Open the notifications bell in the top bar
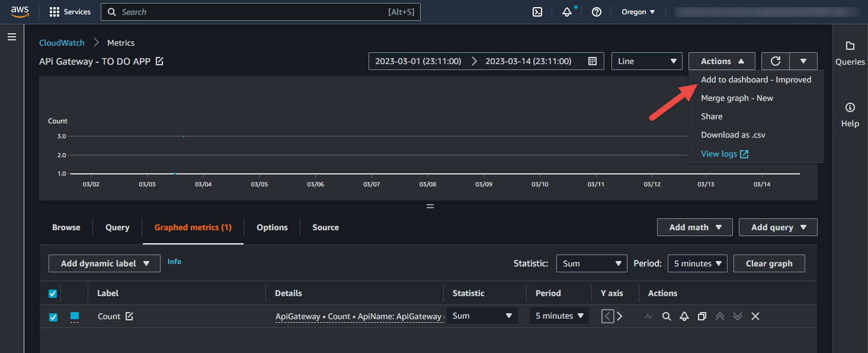The width and height of the screenshot is (868, 353). click(x=567, y=12)
